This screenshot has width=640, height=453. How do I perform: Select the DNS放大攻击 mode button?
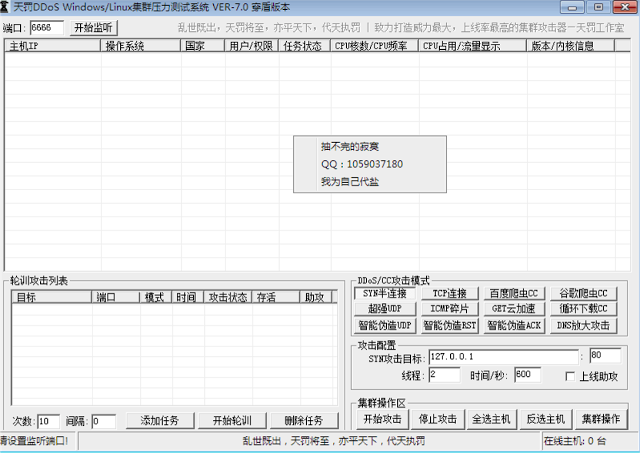pos(583,325)
